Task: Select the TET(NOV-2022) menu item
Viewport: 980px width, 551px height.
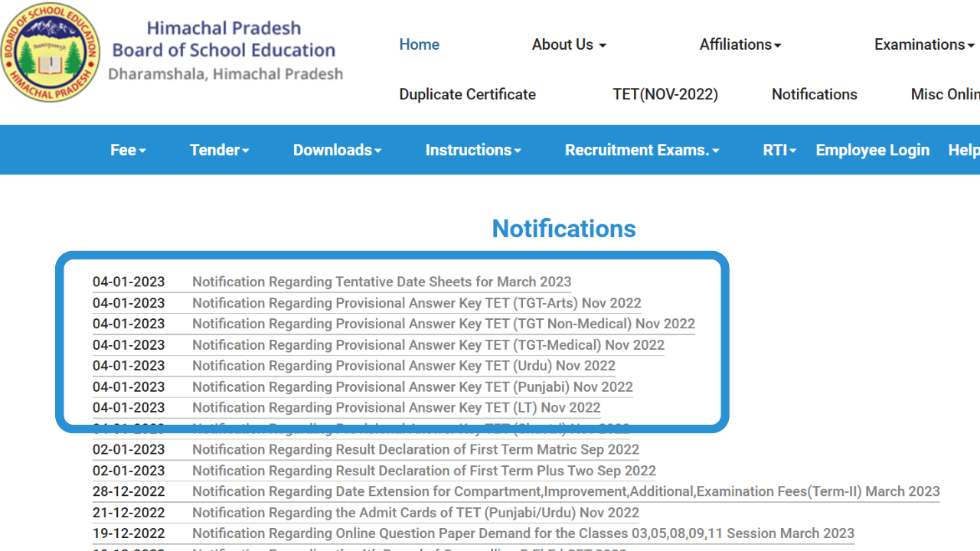Action: (665, 94)
